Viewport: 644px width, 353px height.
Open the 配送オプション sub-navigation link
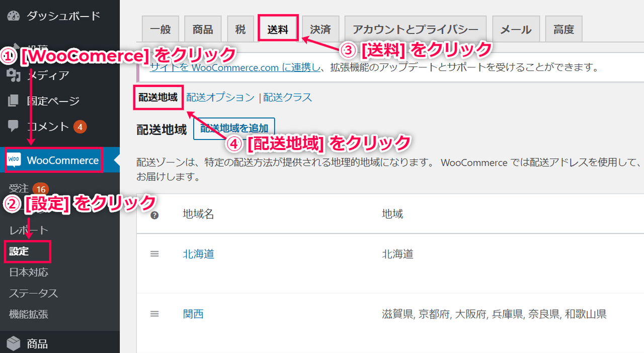click(x=220, y=97)
